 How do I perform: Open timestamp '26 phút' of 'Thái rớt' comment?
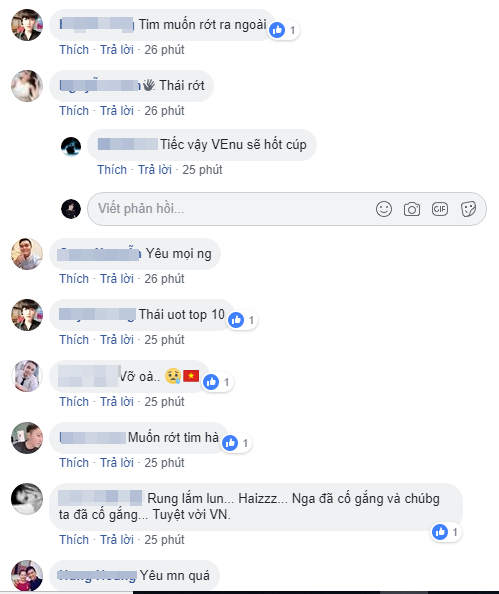click(164, 111)
